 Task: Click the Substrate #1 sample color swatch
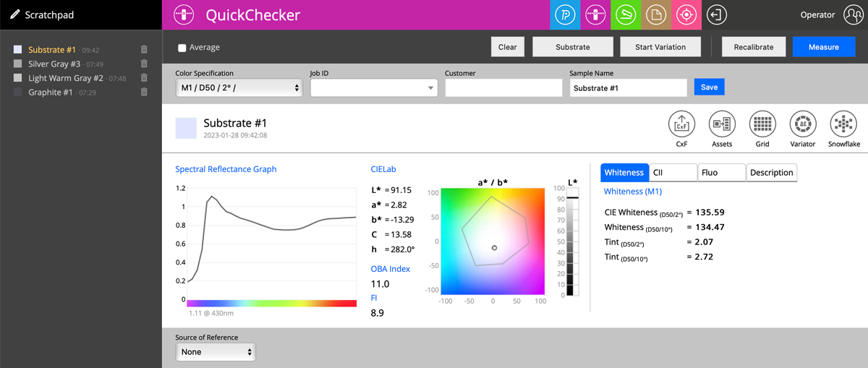coord(186,128)
